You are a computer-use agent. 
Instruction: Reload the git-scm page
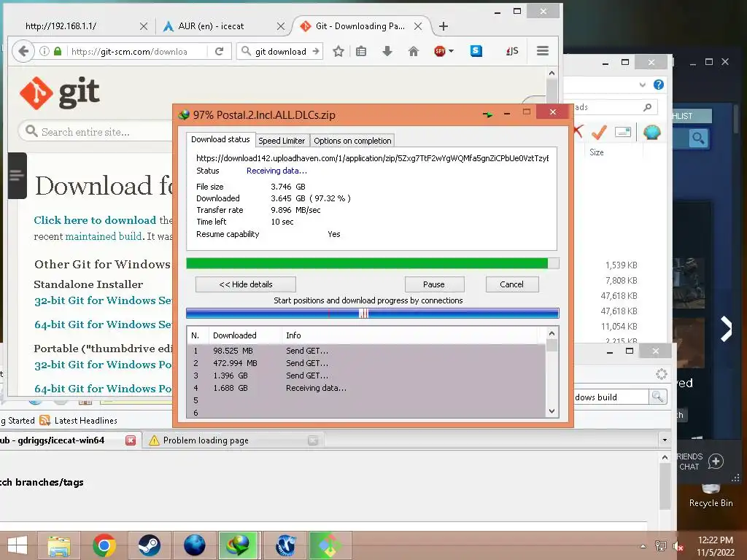point(219,51)
